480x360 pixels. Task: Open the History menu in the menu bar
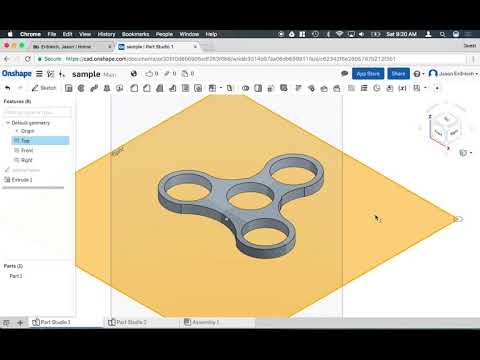point(106,34)
